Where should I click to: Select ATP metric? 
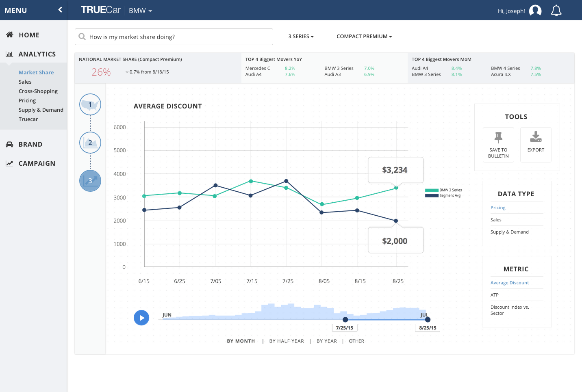[495, 295]
